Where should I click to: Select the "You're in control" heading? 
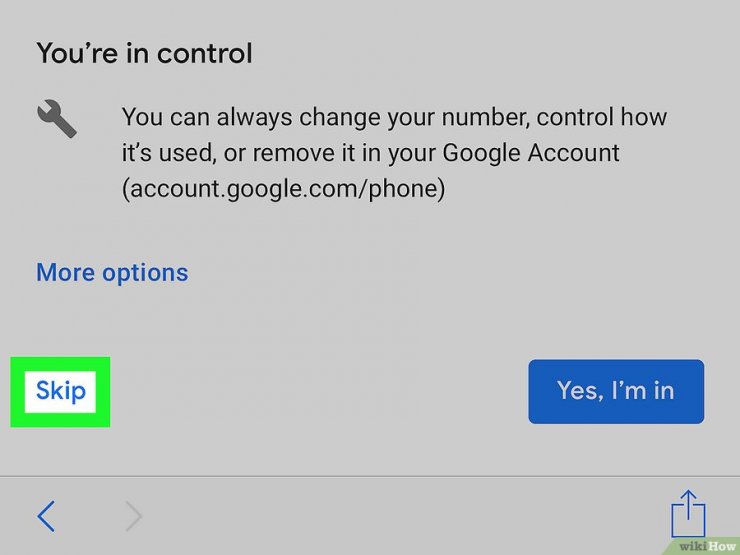tap(144, 53)
